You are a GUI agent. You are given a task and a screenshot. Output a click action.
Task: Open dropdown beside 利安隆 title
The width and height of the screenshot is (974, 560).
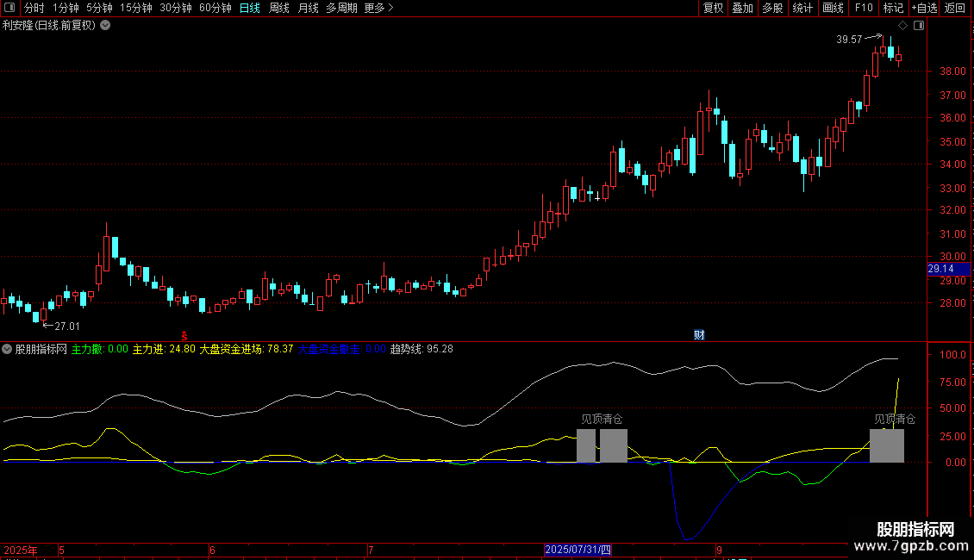point(106,26)
